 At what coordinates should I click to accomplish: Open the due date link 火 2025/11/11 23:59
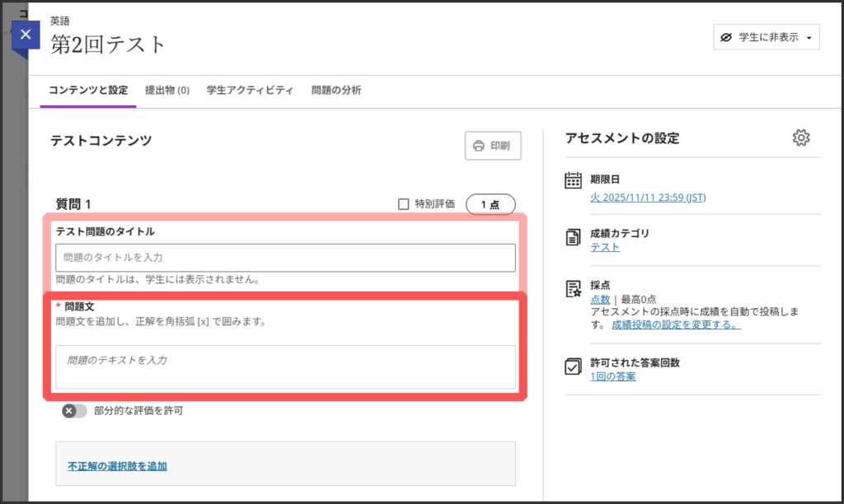point(647,198)
